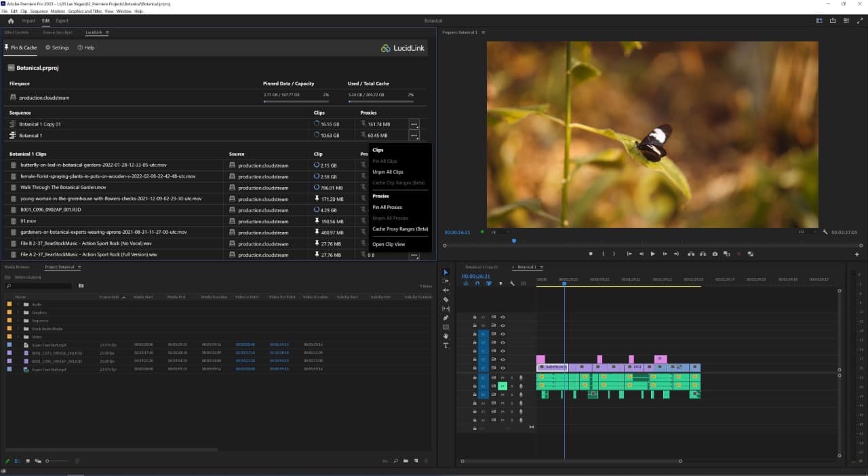Screen dimensions: 868x476
Task: Select the Pen tool
Action: click(x=446, y=317)
